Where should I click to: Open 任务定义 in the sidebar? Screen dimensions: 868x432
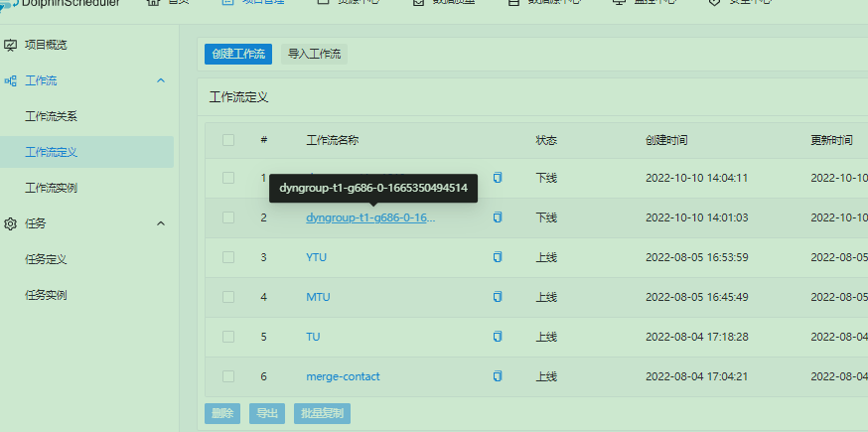pos(46,259)
